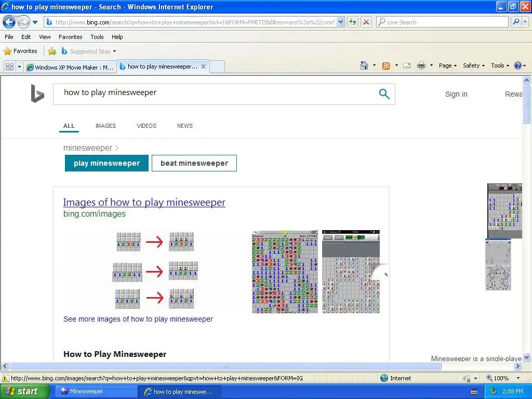Click the beat minesweeper button
The width and height of the screenshot is (532, 399).
[x=194, y=163]
